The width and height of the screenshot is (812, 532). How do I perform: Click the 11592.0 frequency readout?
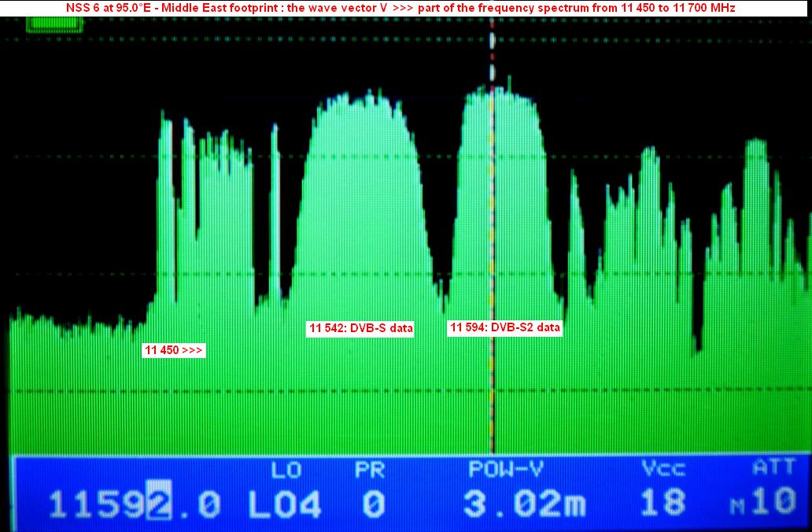point(135,504)
